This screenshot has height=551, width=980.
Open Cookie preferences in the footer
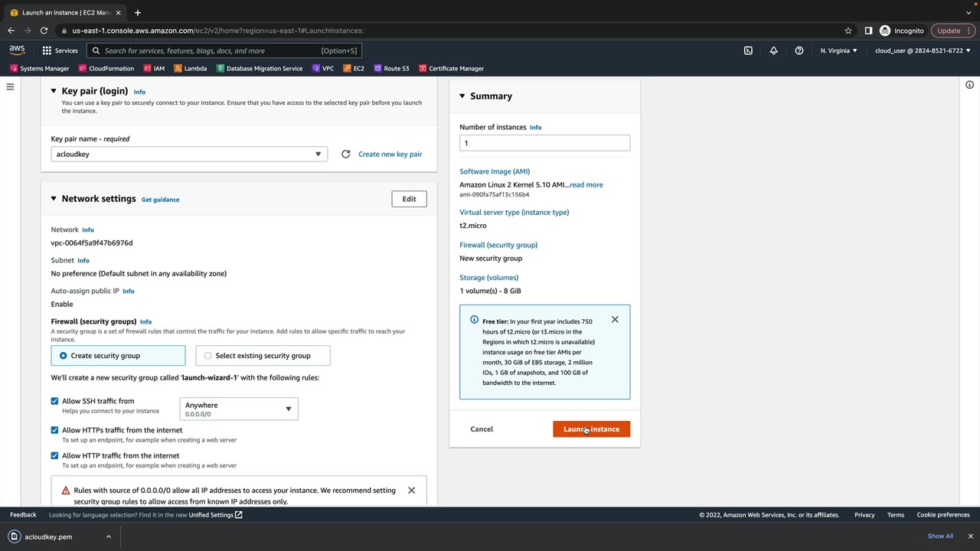click(x=943, y=515)
